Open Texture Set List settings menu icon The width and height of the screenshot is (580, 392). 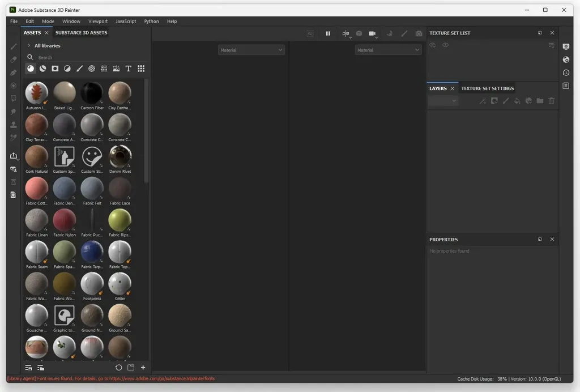tap(551, 45)
